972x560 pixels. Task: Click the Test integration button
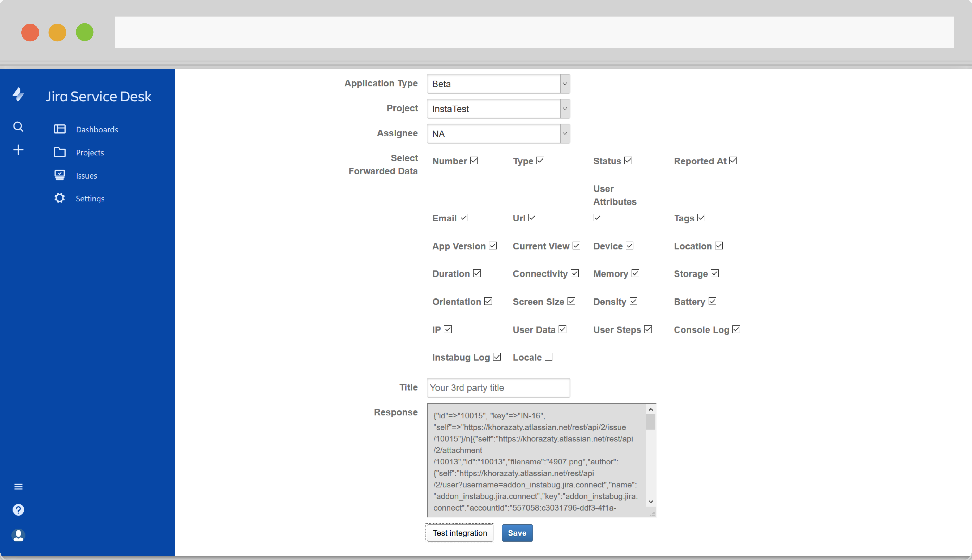click(x=460, y=533)
